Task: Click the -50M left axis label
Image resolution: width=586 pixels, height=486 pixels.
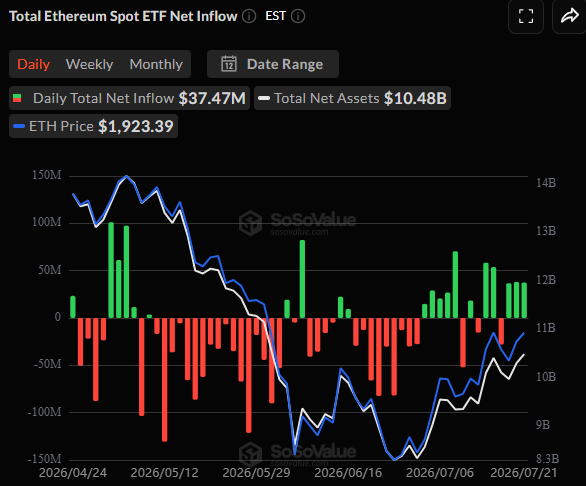Action: [47, 364]
